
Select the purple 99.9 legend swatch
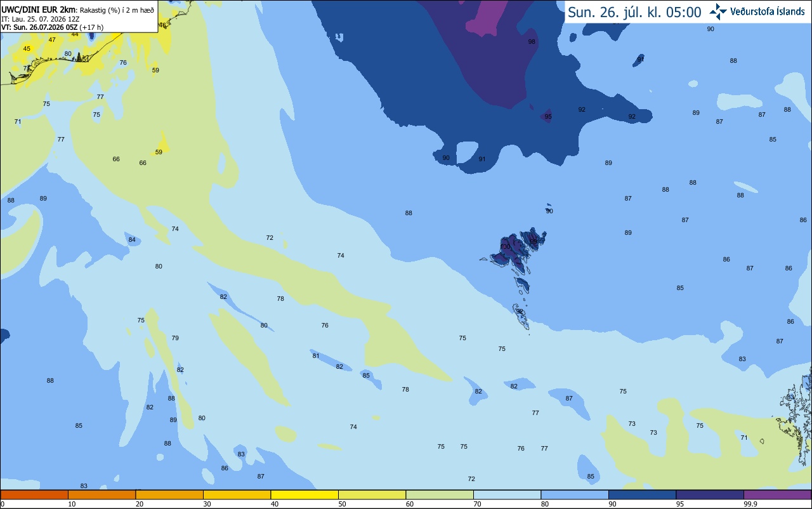pyautogui.click(x=777, y=494)
